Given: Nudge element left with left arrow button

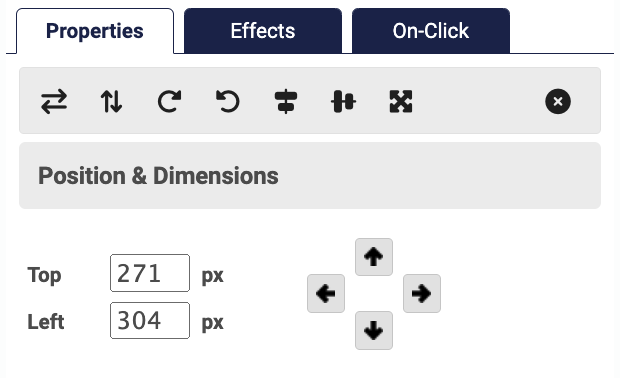Looking at the screenshot, I should click(326, 293).
